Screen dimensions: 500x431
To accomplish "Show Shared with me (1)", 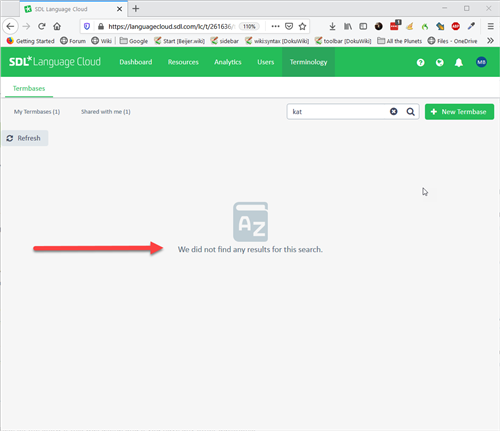I will [106, 112].
